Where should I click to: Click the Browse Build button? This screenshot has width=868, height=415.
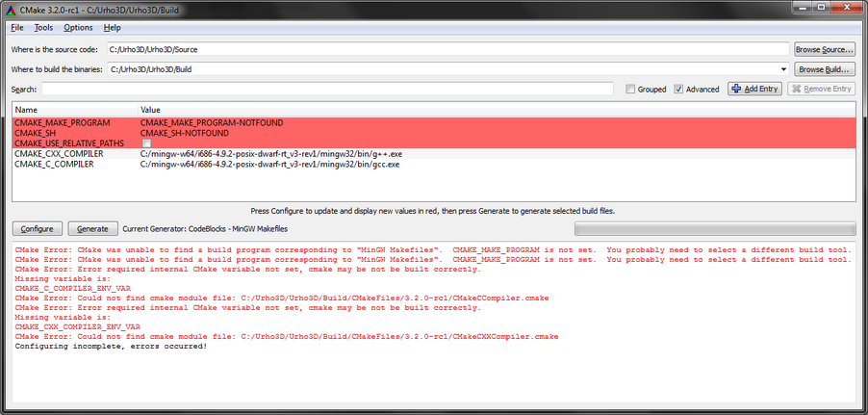click(x=825, y=69)
